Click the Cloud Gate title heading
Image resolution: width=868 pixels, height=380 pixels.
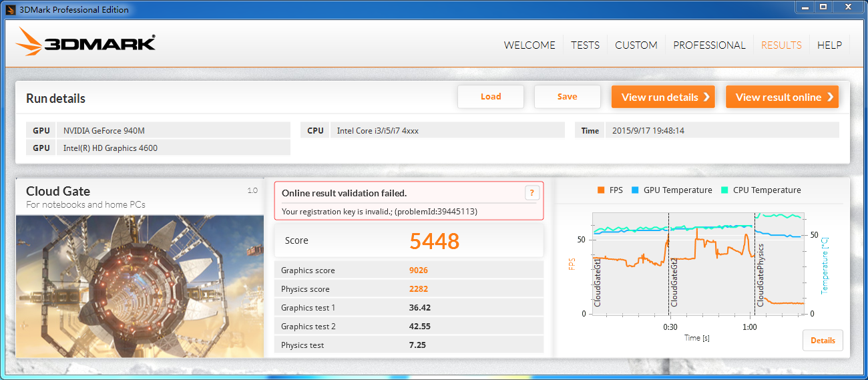(x=58, y=191)
